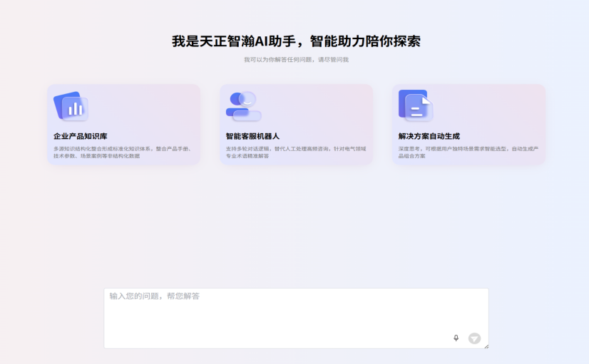Screen dimensions: 589x364
Task: Click the 我是天正智瀚AI助手 main heading
Action: tap(300, 41)
